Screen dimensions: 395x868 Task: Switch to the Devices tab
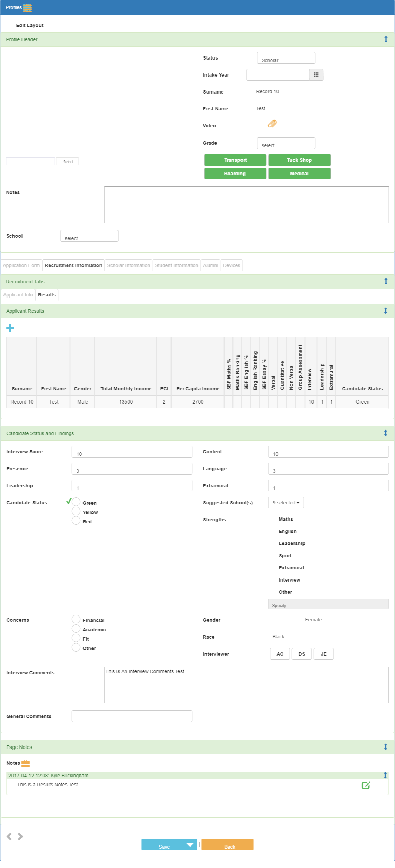coord(231,266)
